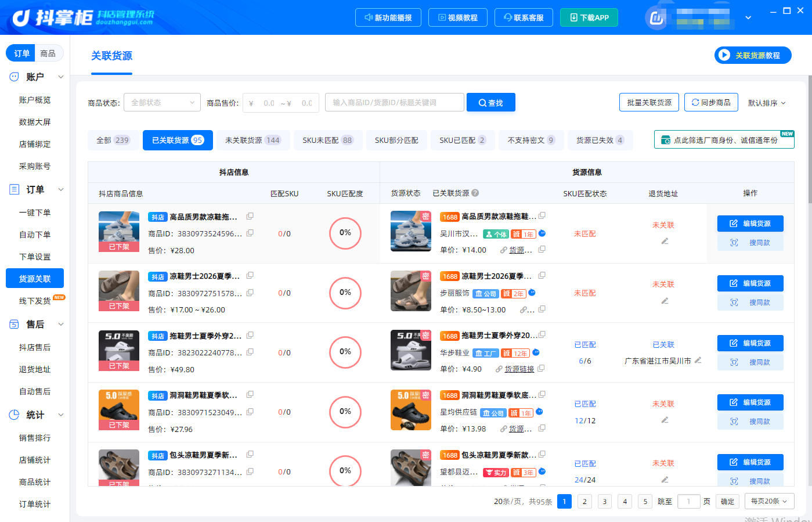Open 自动下单 in the sidebar menu
The width and height of the screenshot is (812, 522).
(35, 235)
